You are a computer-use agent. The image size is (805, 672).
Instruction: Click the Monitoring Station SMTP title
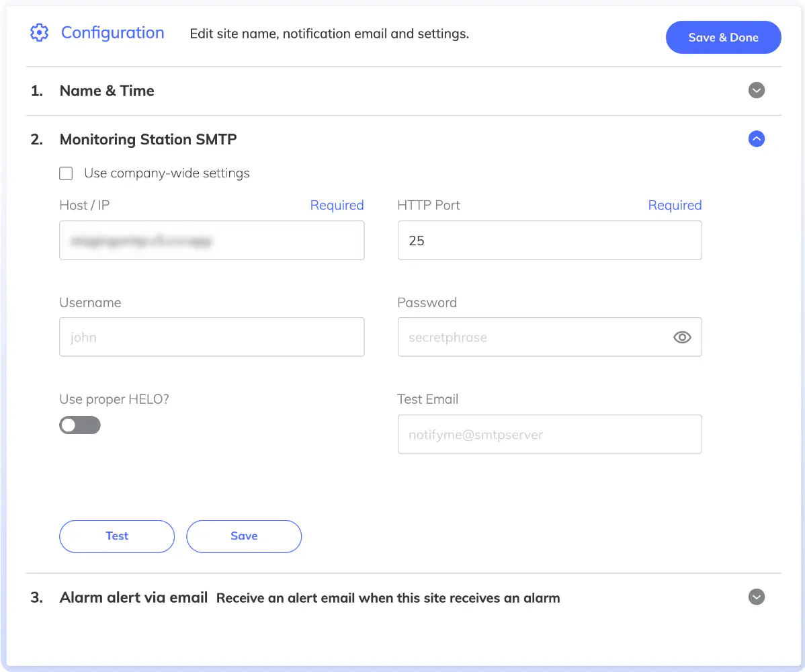(148, 140)
